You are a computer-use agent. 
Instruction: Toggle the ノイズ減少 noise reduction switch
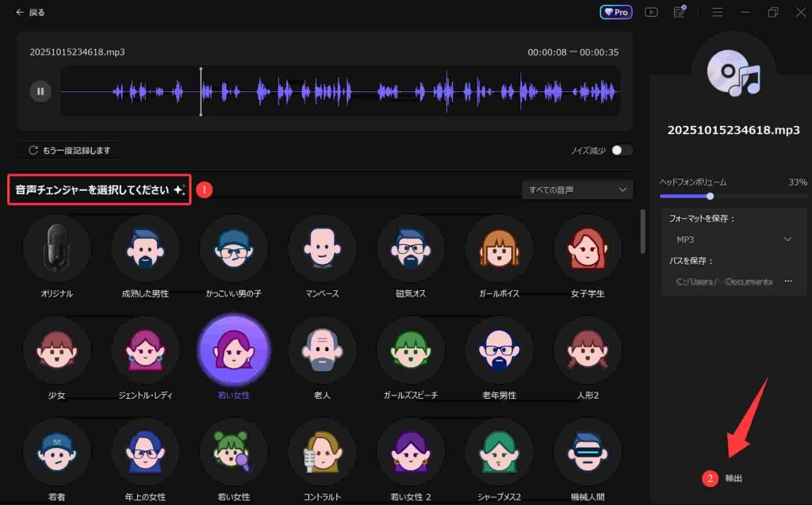tap(622, 150)
